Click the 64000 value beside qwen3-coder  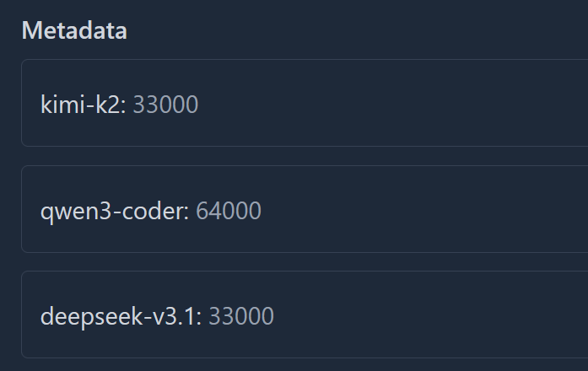(229, 211)
